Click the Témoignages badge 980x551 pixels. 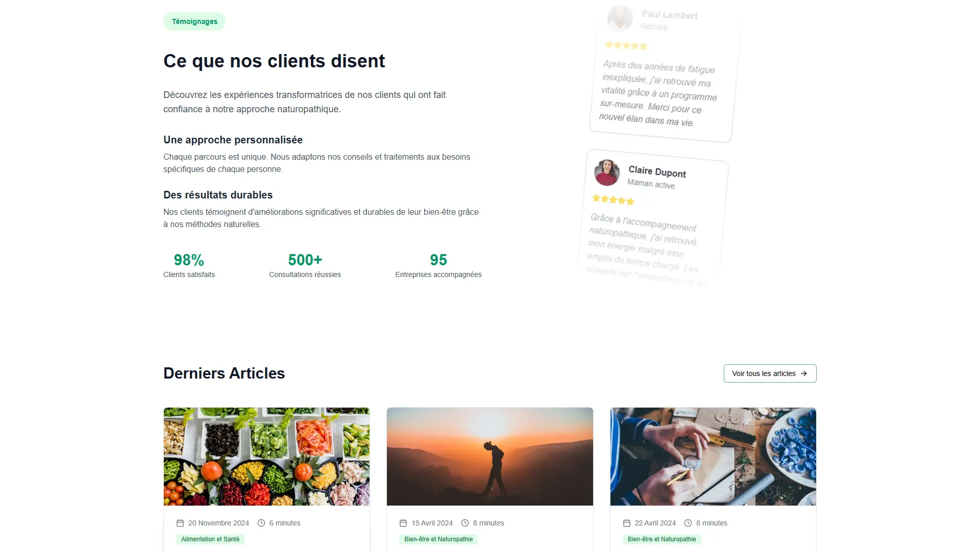coord(194,21)
